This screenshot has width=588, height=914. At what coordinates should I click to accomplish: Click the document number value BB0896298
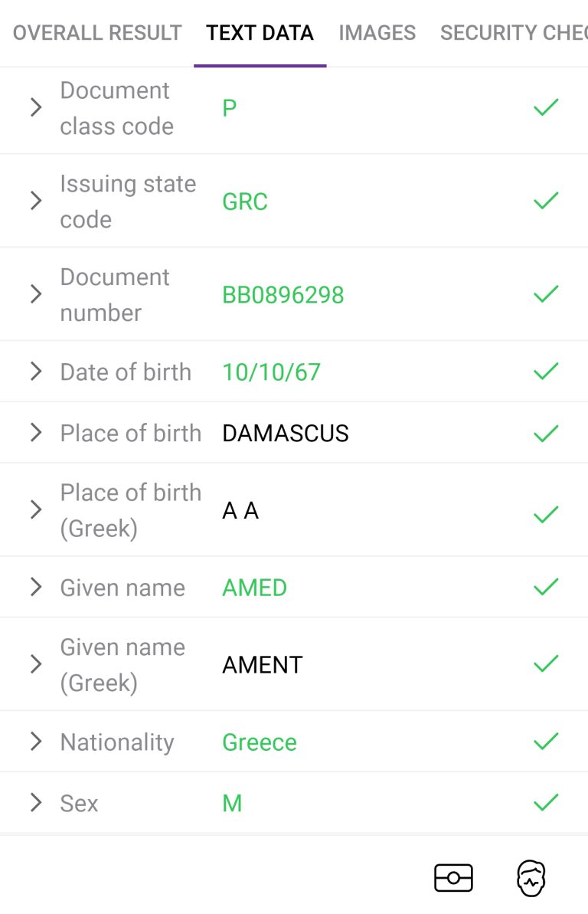click(283, 295)
